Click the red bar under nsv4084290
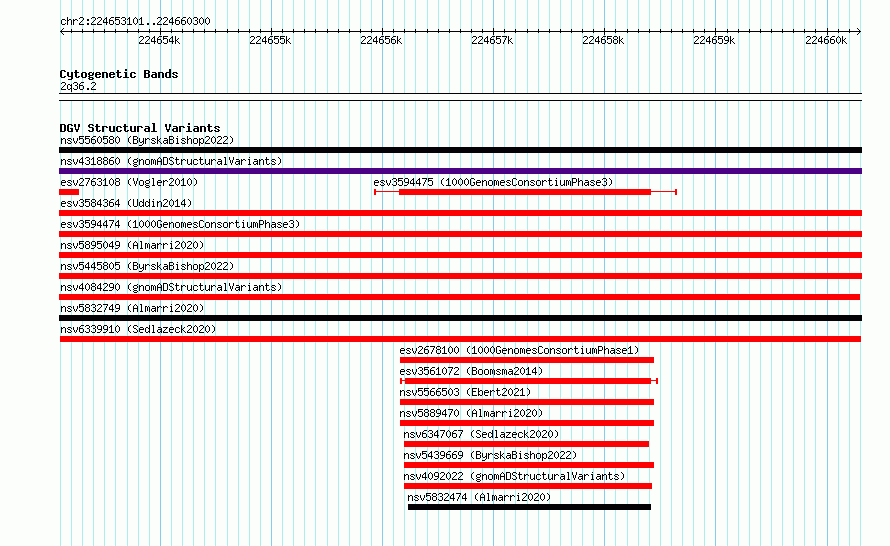Screen dimensions: 890x546 coord(460,297)
